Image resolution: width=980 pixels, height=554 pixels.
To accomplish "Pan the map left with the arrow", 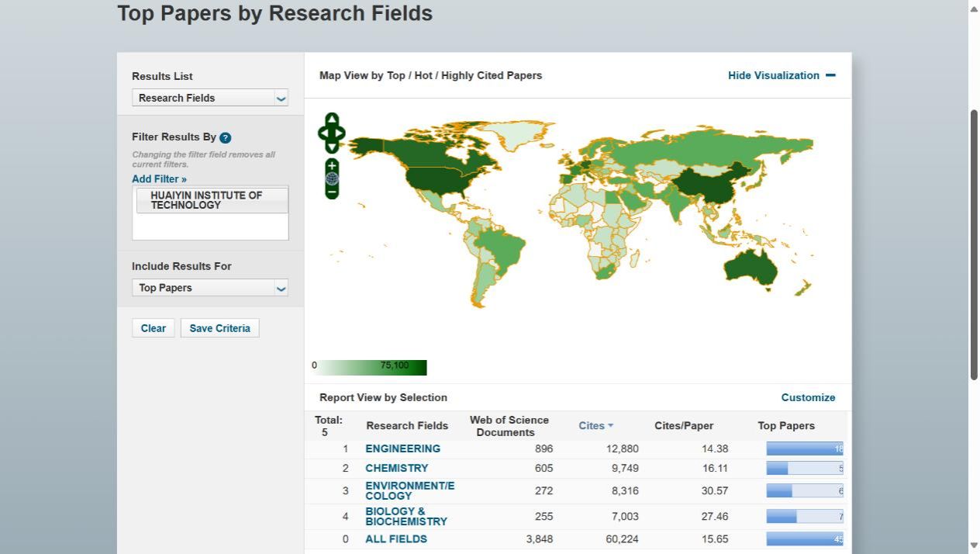I will (x=323, y=133).
